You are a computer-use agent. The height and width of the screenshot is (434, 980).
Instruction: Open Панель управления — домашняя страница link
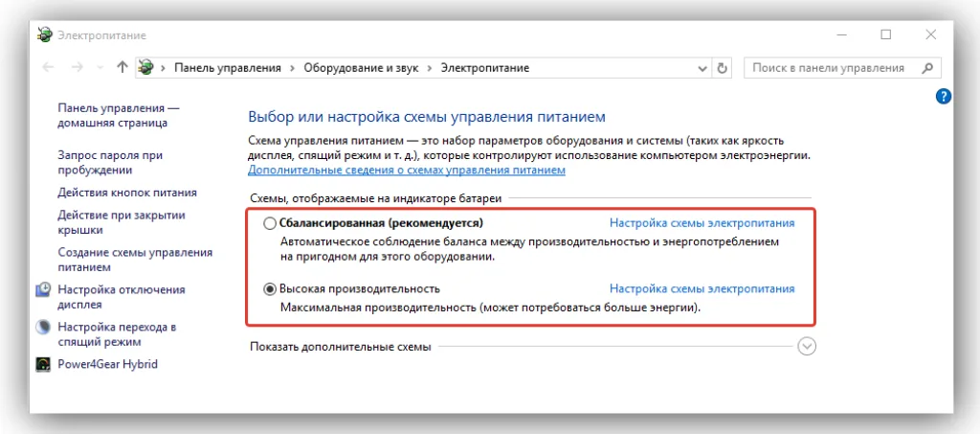click(x=118, y=116)
